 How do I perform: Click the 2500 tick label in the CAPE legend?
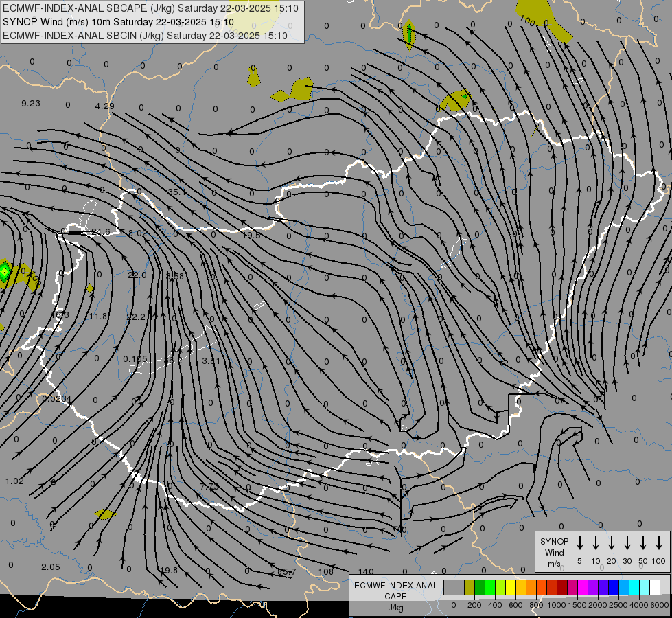coord(618,605)
